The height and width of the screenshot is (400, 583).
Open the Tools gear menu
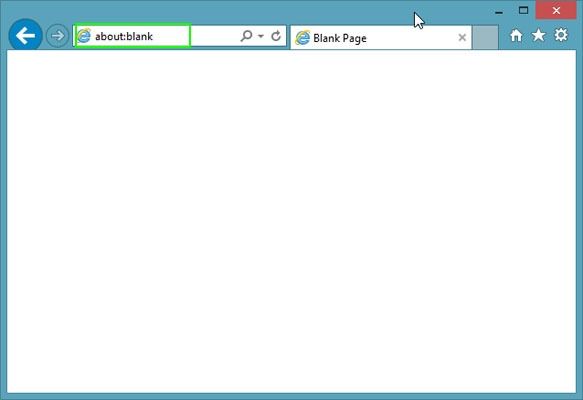(x=561, y=35)
